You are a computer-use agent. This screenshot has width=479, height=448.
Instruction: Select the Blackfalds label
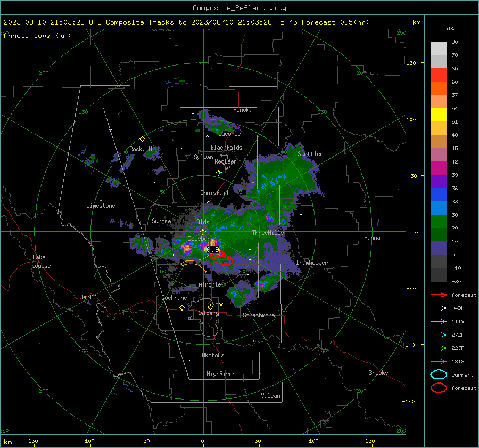click(226, 148)
